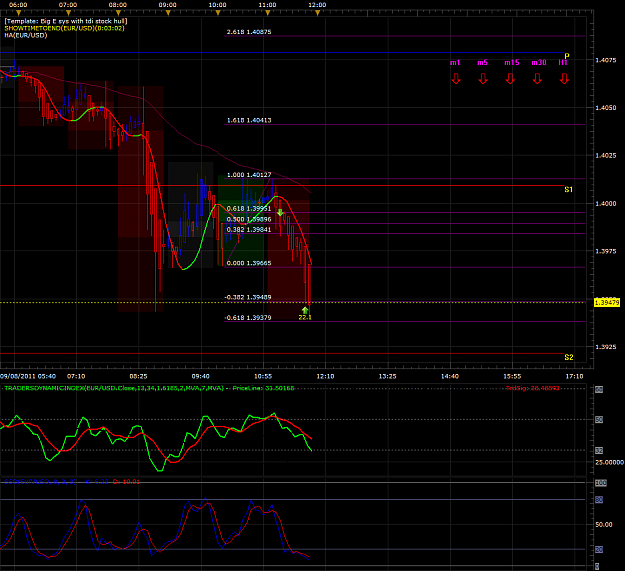Screen dimensions: 625x571
Task: Click the 1.3925 price axis label
Action: (605, 347)
